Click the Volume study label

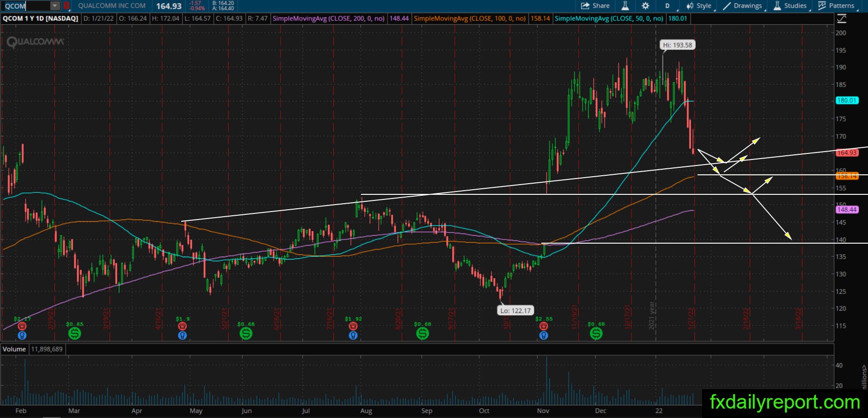[x=14, y=349]
